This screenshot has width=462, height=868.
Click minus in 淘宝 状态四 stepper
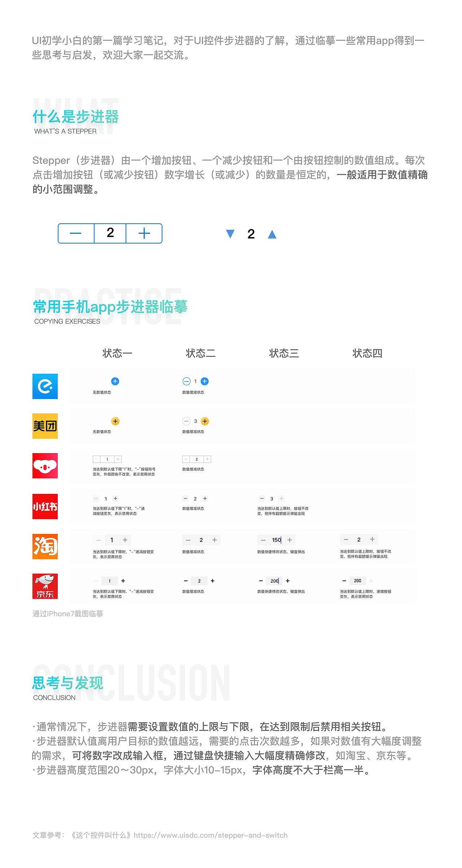(346, 539)
